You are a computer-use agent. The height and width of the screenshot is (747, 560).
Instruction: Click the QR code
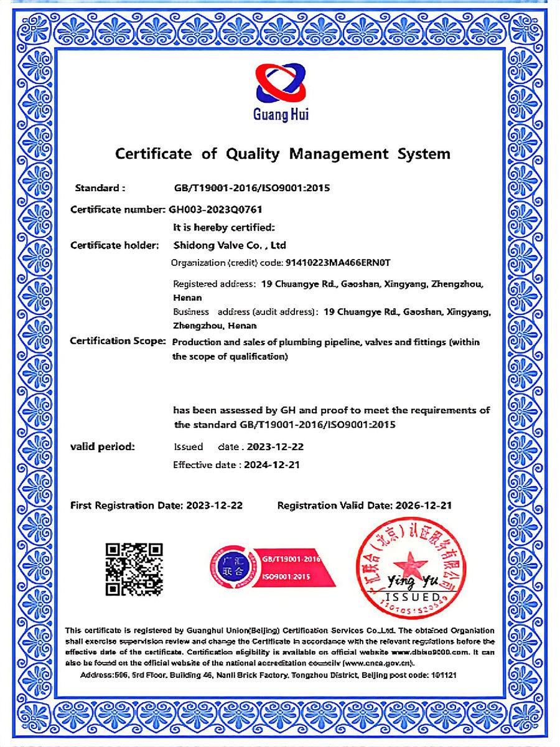click(x=134, y=569)
